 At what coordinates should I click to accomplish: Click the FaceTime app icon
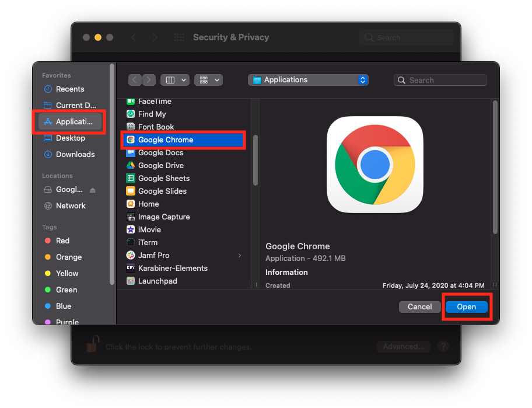(x=131, y=101)
